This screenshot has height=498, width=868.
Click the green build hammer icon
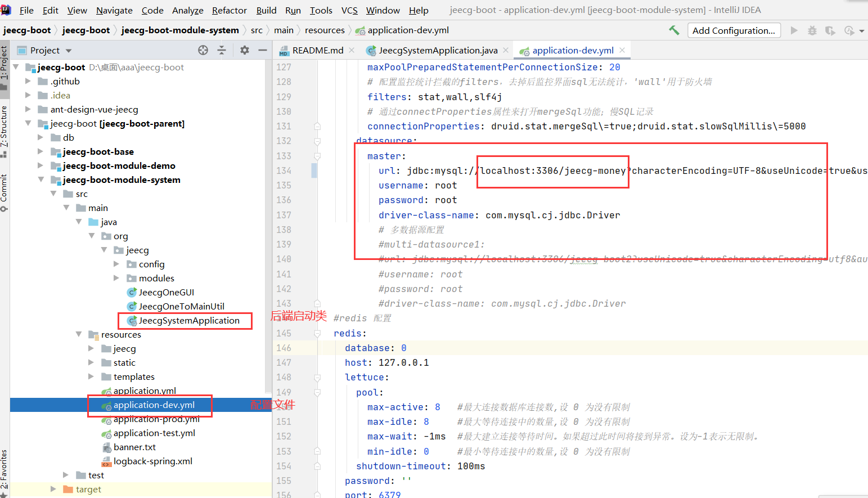(674, 30)
